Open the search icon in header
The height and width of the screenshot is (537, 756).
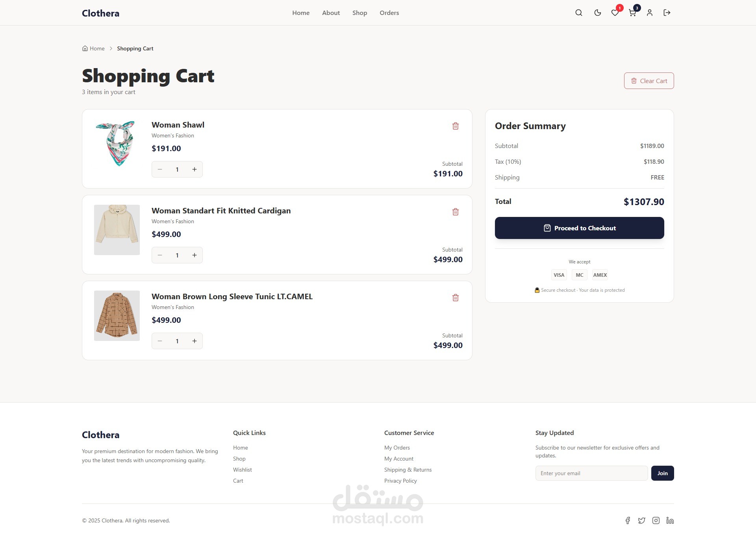pos(578,13)
